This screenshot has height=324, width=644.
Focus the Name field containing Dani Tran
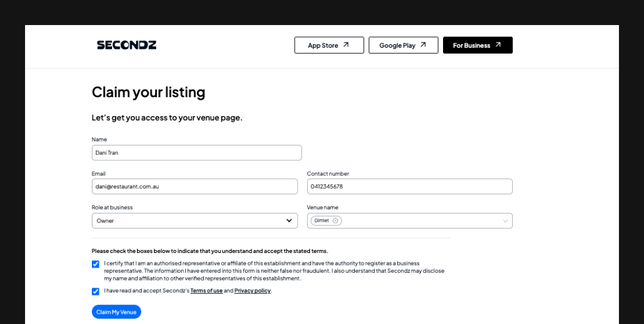coord(196,153)
